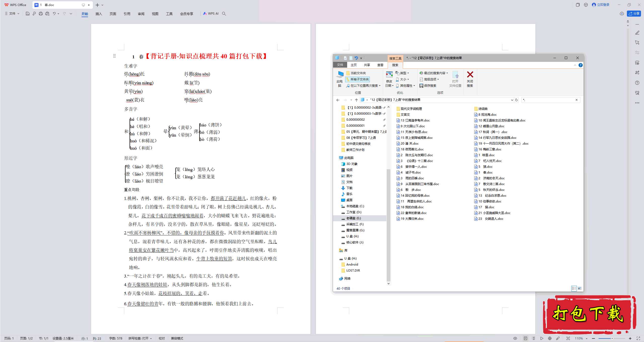Click the Print icon in WPS toolbar

coord(41,14)
